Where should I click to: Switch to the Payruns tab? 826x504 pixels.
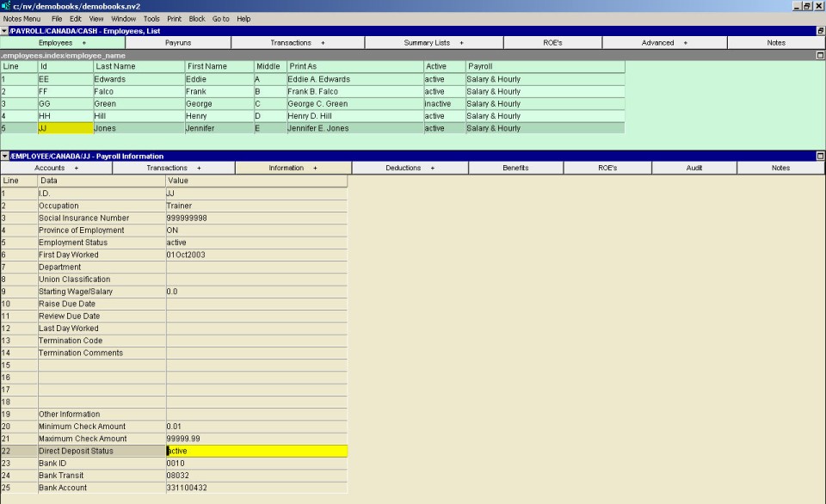178,43
